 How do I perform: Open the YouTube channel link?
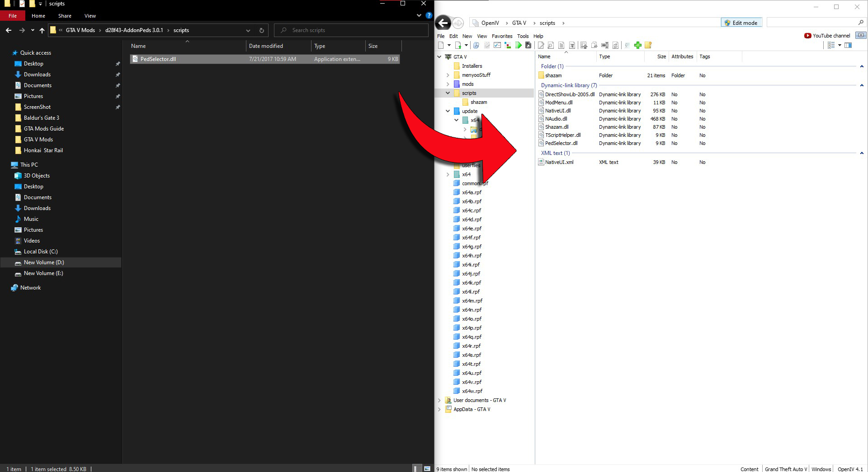[x=827, y=36]
